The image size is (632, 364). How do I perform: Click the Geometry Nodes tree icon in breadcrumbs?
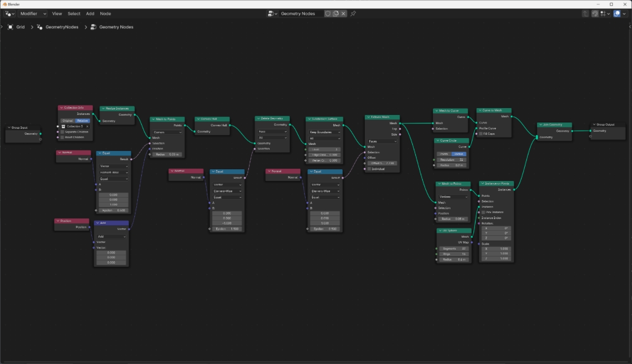93,27
